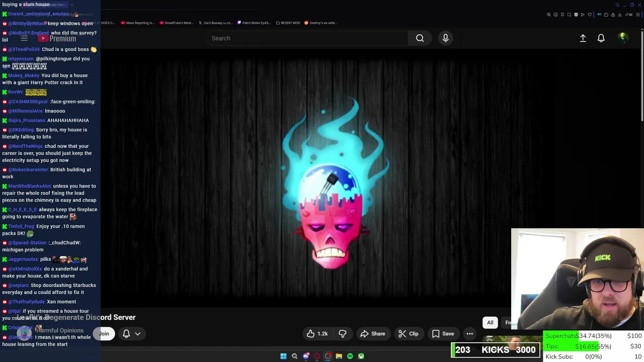Click the browser zoom magnifier icon
Viewport: 644px width, 362px height.
(x=549, y=15)
